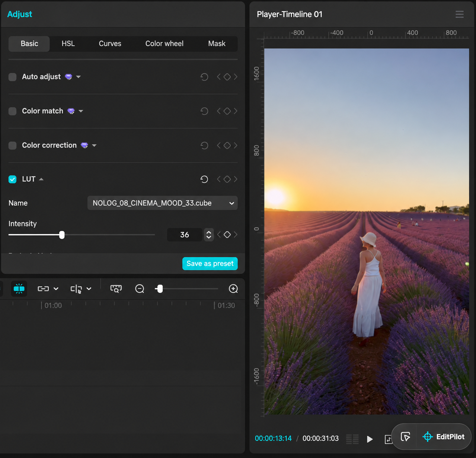Open the split preview options chevron
Screen dimensions: 476x458
pos(89,289)
